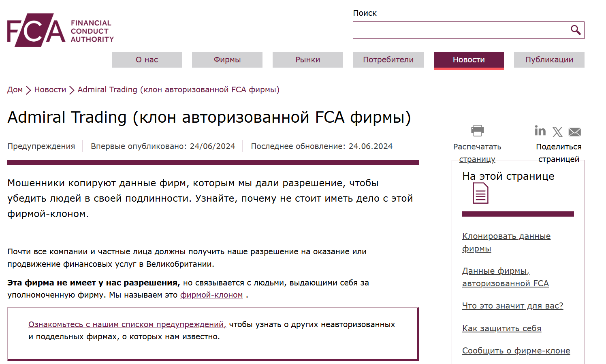The width and height of the screenshot is (606, 364).
Task: Jump to "Сообщить о фирме-клоне" section
Action: point(516,351)
